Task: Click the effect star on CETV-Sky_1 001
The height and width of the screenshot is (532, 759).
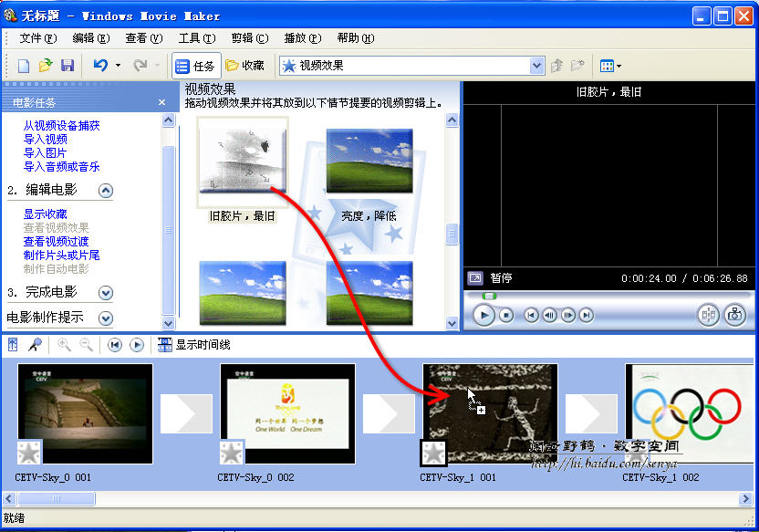Action: [x=433, y=454]
